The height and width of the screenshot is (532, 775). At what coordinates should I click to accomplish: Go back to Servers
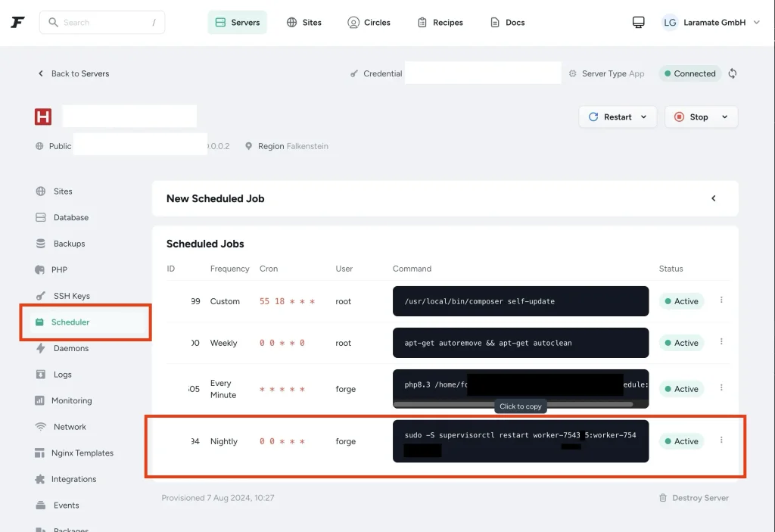point(73,73)
